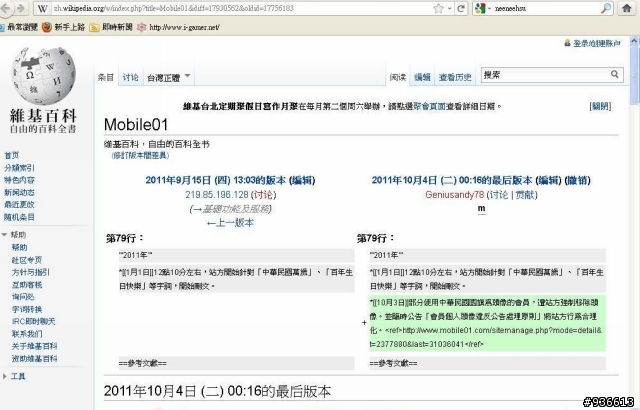Switch to the 编辑 edit tab
The width and height of the screenshot is (640, 410).
(422, 77)
